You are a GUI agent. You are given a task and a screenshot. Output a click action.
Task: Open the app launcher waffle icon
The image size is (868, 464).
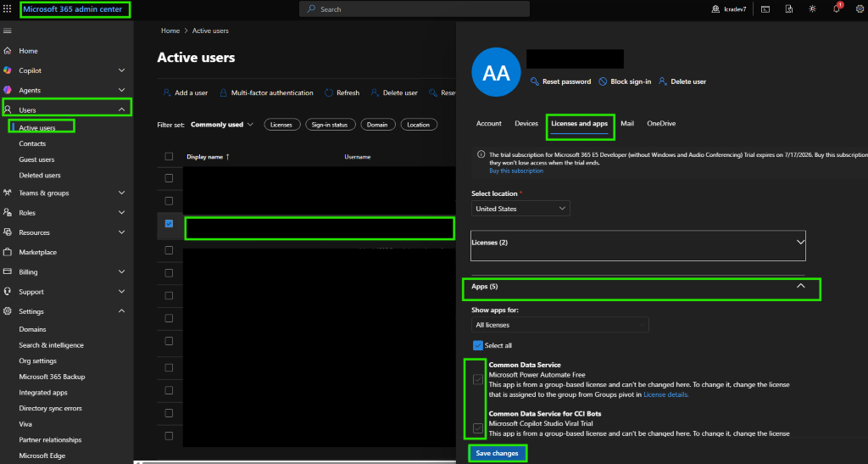(x=7, y=8)
